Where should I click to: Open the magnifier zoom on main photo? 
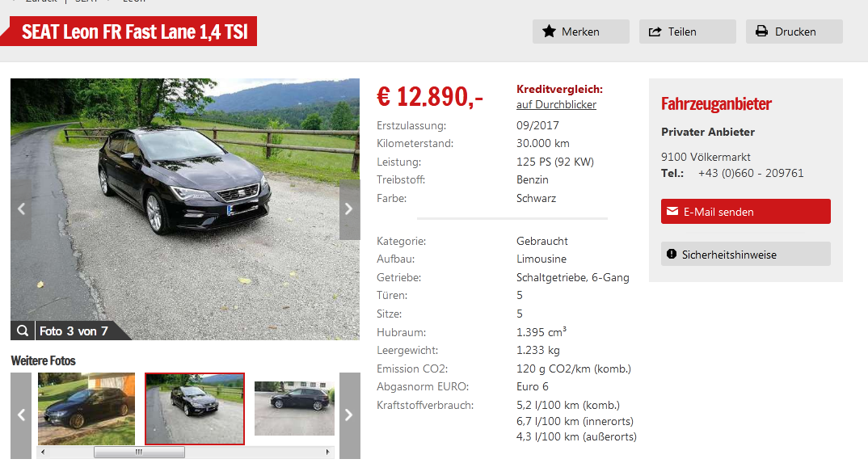(22, 331)
